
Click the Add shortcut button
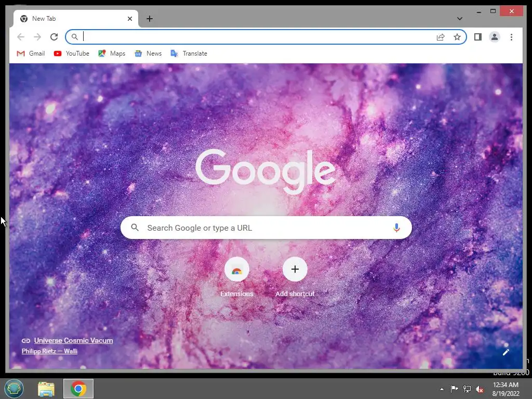(x=295, y=277)
